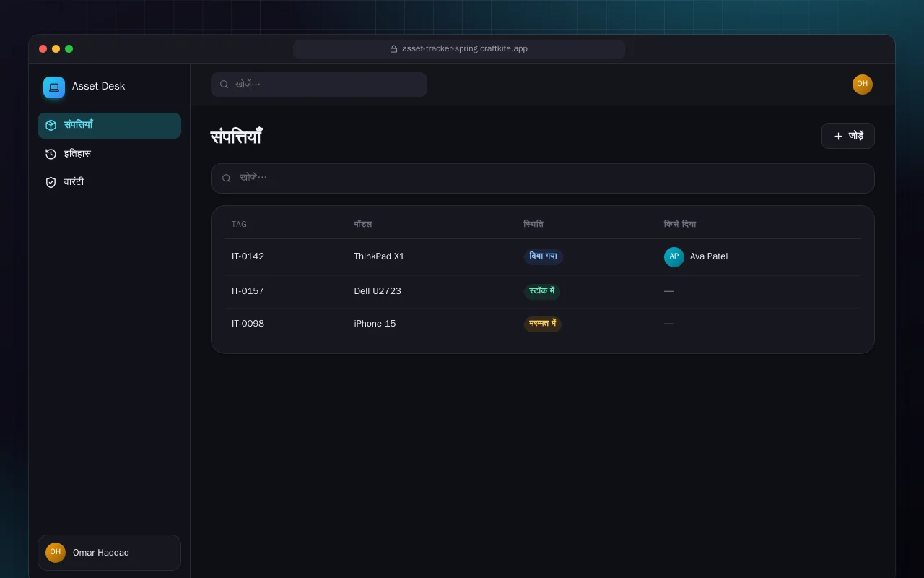Click the cube icon beside संपत्तियाँ
924x578 pixels.
(51, 126)
